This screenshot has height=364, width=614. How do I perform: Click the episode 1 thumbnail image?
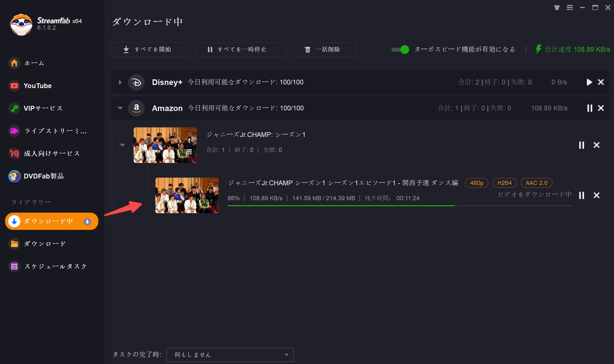click(x=187, y=195)
